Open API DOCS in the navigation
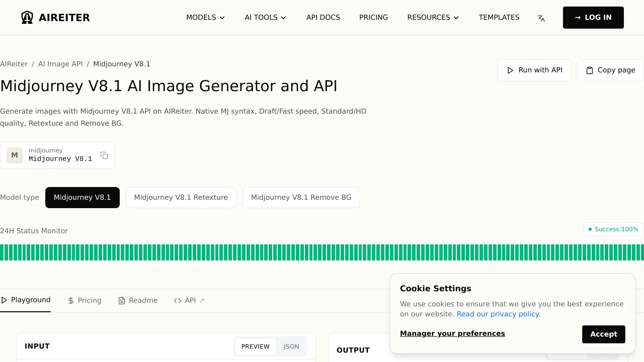644x362 pixels. [x=323, y=17]
